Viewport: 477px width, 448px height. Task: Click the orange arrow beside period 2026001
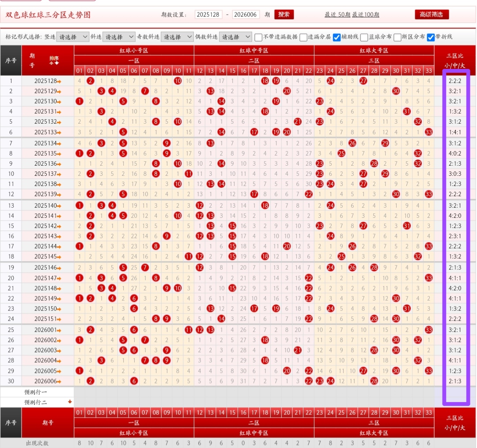click(x=59, y=330)
